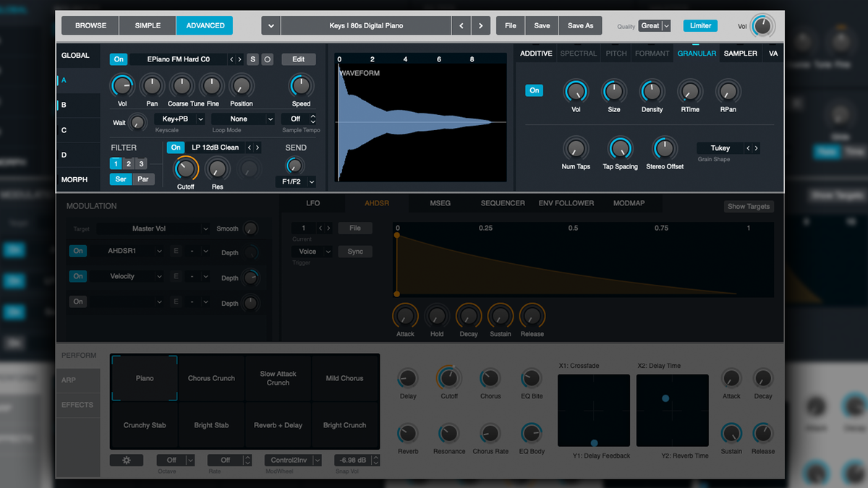
Task: Click the Save As button
Action: [x=580, y=25]
